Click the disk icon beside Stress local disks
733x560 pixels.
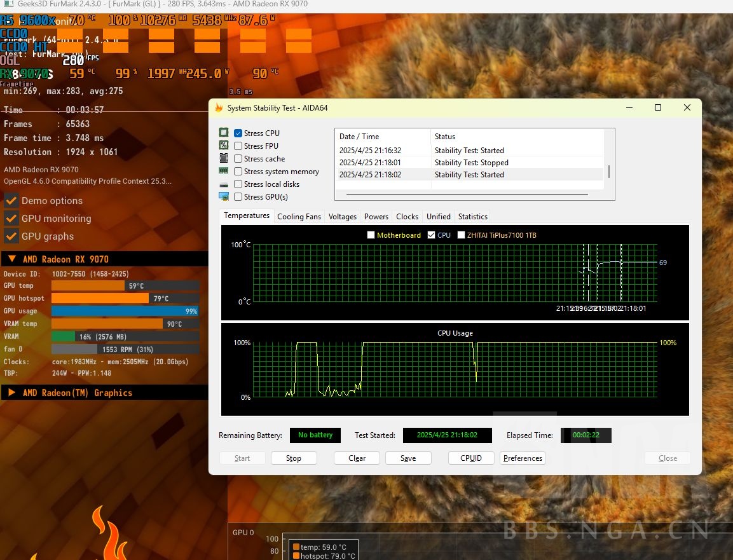tap(224, 184)
